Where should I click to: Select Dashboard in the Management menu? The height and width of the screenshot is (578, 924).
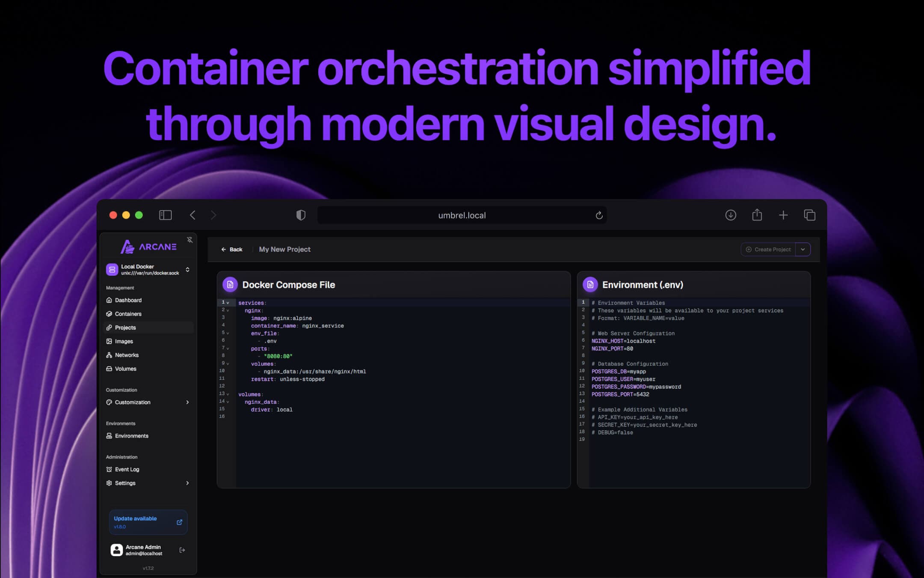pos(129,300)
